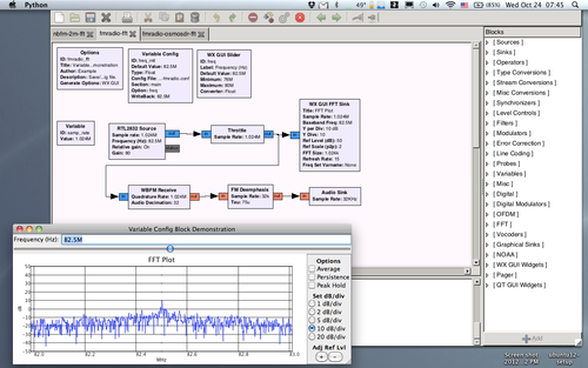Expand the Operators block category
Screen dimensions: 588x368
487,63
